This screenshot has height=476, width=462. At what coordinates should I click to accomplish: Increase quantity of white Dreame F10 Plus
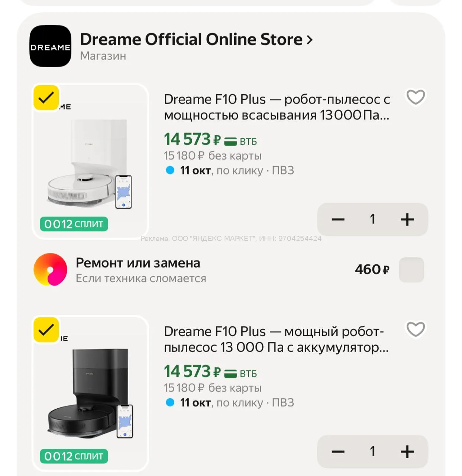407,219
